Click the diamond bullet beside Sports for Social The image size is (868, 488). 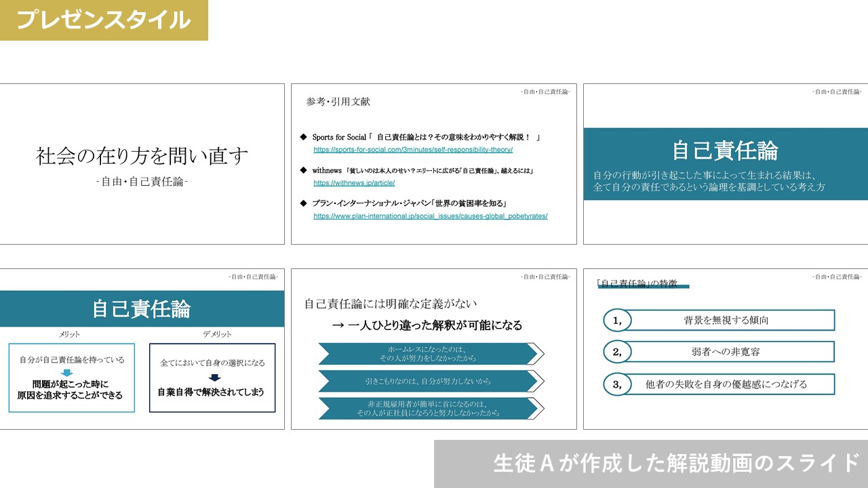(304, 137)
